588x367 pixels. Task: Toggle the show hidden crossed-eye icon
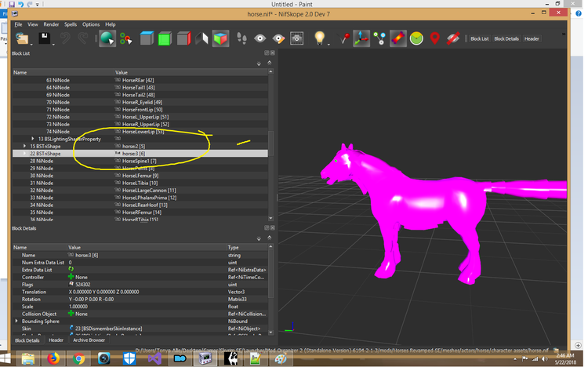(453, 38)
